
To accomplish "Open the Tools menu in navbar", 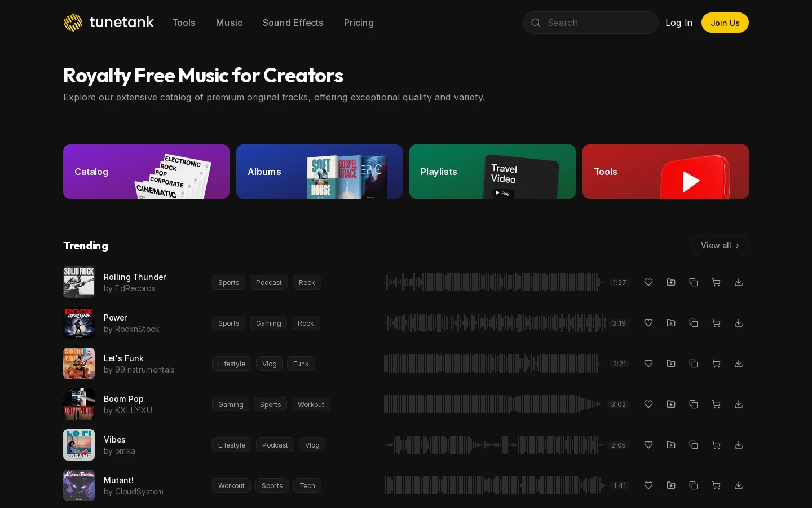I will tap(184, 23).
